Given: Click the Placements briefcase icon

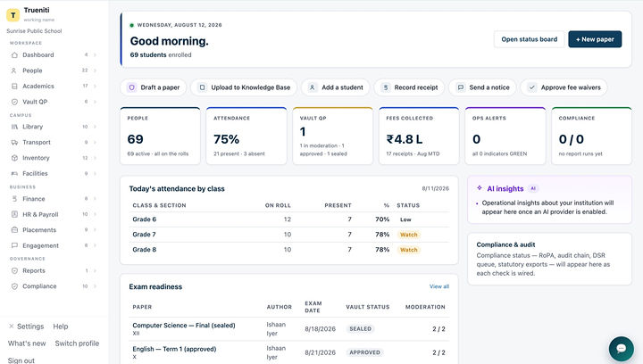Looking at the screenshot, I should click(x=14, y=229).
